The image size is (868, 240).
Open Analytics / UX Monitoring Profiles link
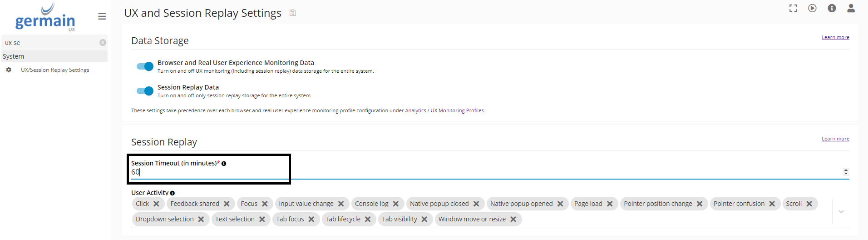[444, 110]
